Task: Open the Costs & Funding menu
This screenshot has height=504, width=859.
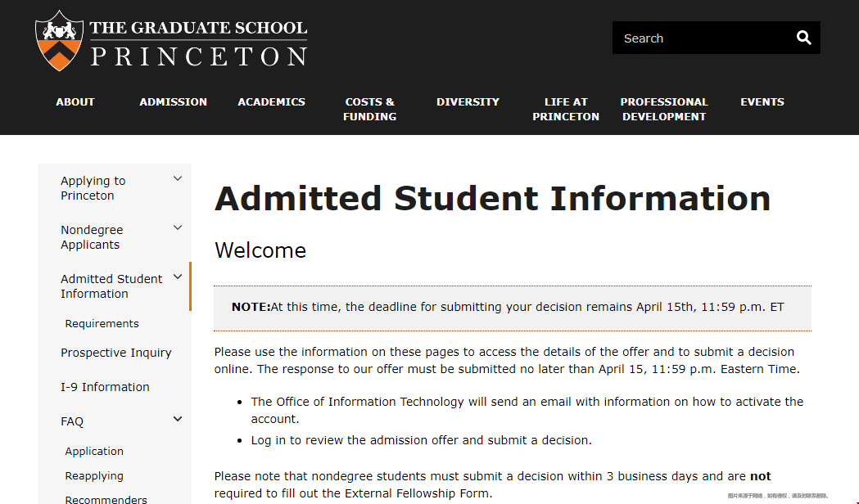Action: tap(370, 109)
